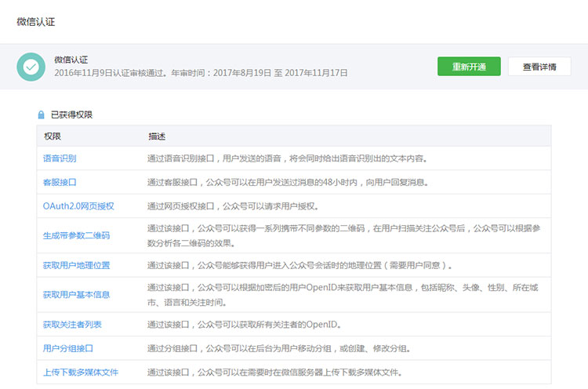Click the 权限 column header
588x389 pixels.
pyautogui.click(x=52, y=136)
